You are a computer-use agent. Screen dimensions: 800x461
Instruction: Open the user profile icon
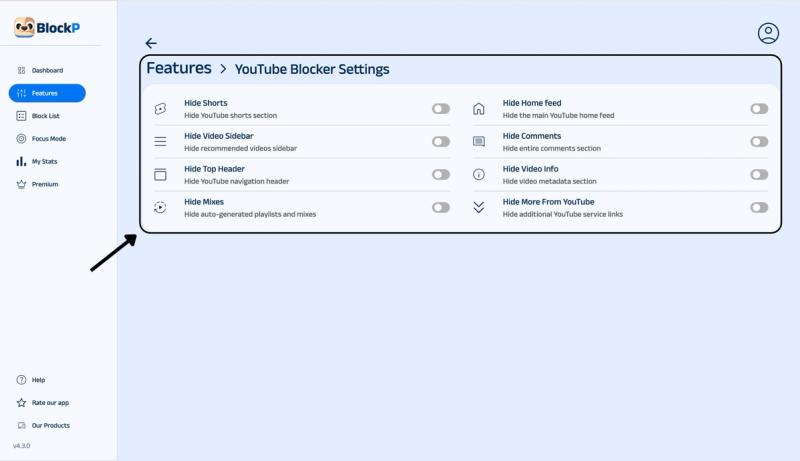click(768, 33)
